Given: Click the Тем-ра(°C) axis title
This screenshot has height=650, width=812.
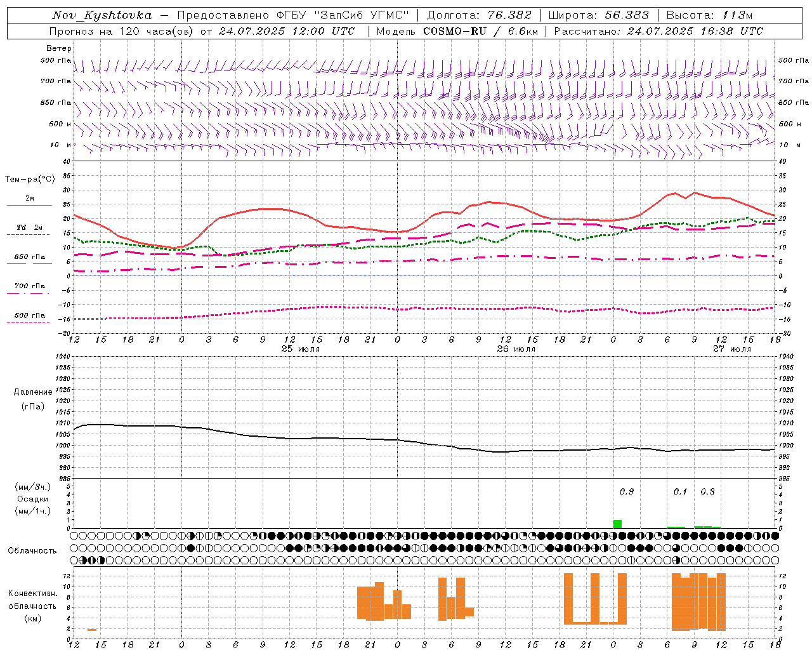Looking at the screenshot, I should (29, 180).
